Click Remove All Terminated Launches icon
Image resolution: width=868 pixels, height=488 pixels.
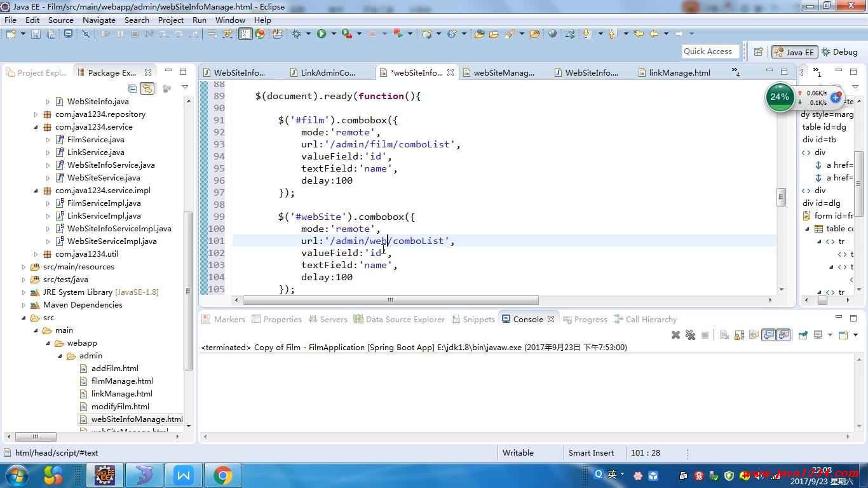coord(690,335)
